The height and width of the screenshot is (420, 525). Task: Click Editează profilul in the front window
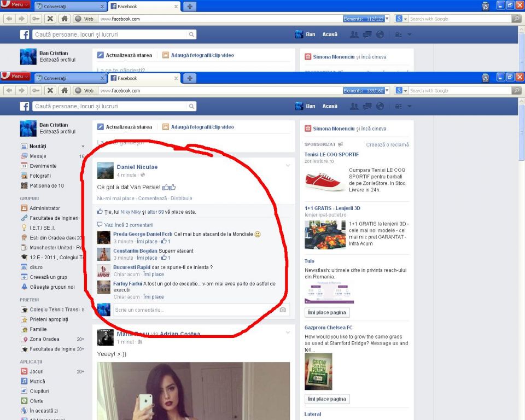click(x=57, y=132)
